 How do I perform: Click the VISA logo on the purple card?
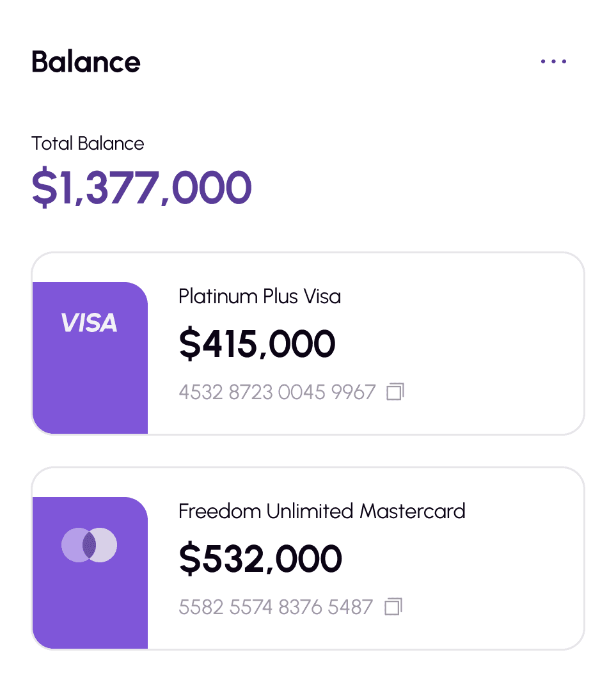coord(89,323)
